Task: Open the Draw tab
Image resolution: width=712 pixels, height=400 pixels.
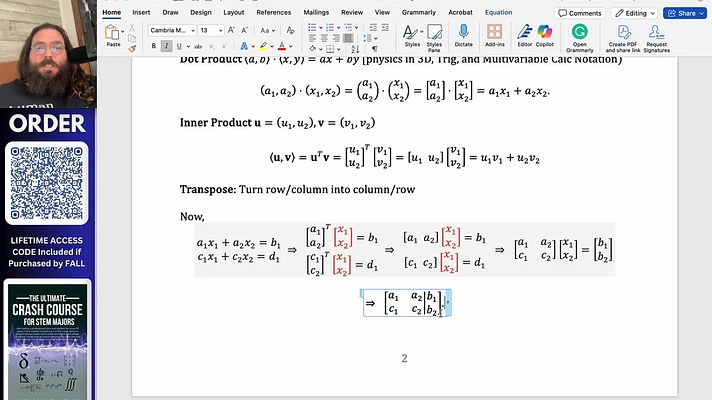Action: coord(170,12)
